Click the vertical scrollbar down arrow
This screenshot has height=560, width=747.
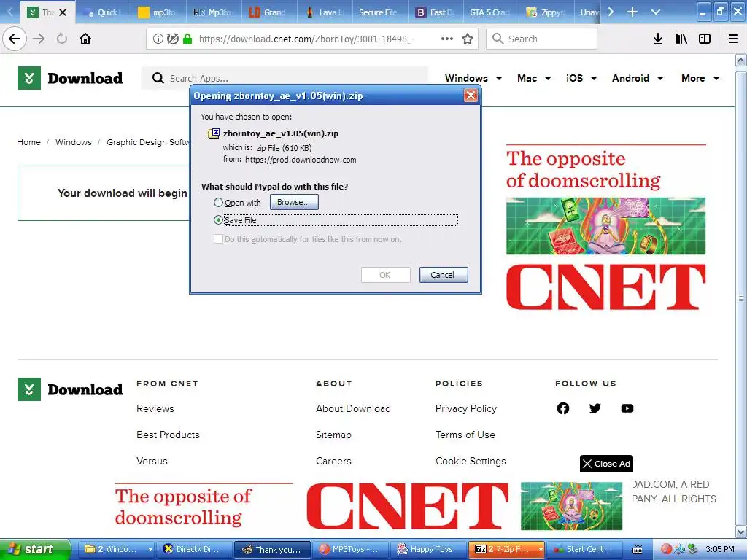pyautogui.click(x=741, y=532)
